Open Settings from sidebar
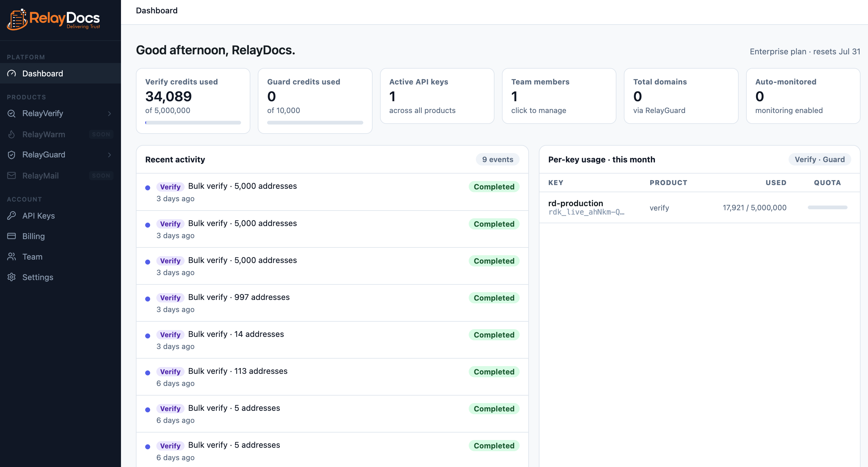This screenshot has width=868, height=467. point(60,277)
